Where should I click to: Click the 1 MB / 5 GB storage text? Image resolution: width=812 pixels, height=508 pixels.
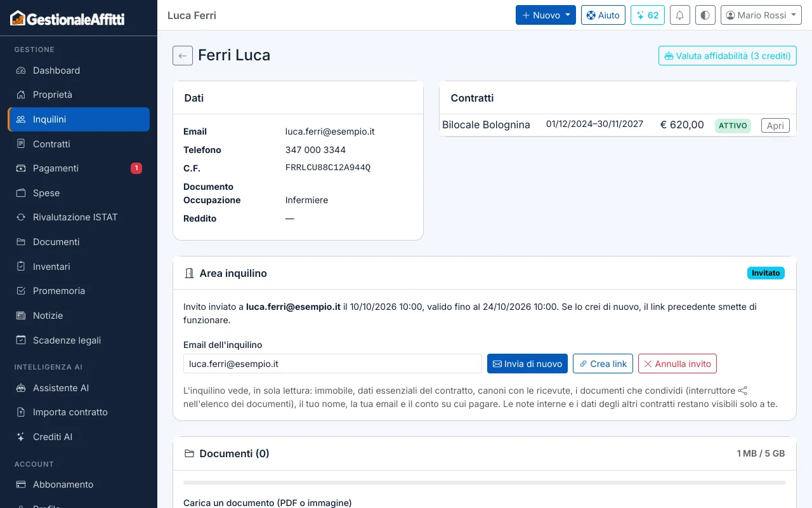pos(761,453)
